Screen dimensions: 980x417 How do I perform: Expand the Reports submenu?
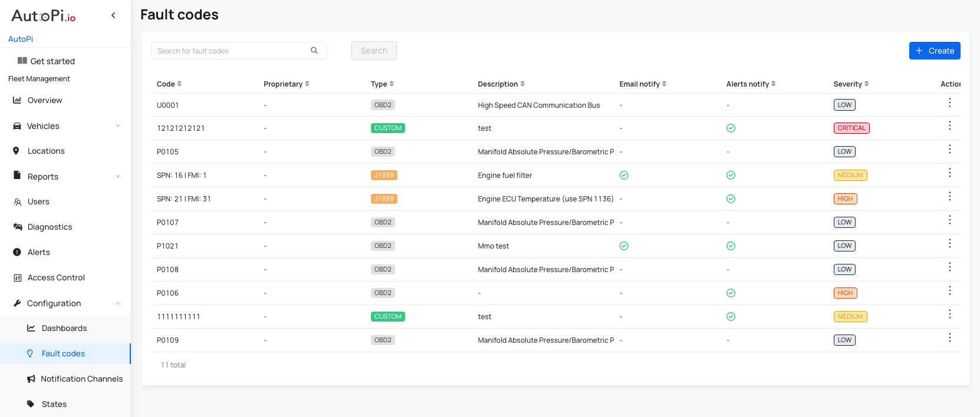[x=117, y=177]
